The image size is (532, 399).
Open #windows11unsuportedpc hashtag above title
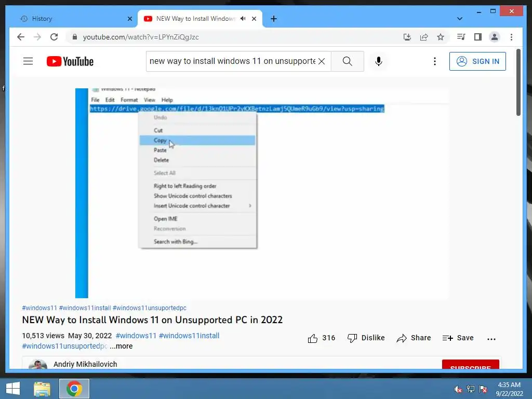pos(149,308)
